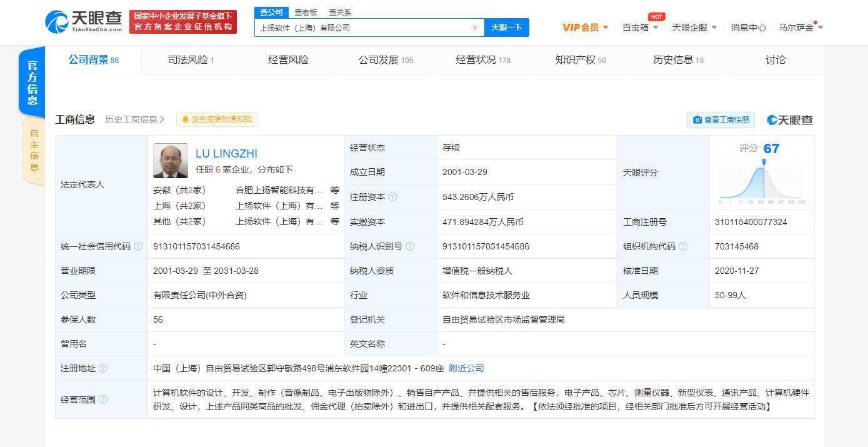
Task: Expand 历史工商信息 via its chevron
Action: [162, 119]
